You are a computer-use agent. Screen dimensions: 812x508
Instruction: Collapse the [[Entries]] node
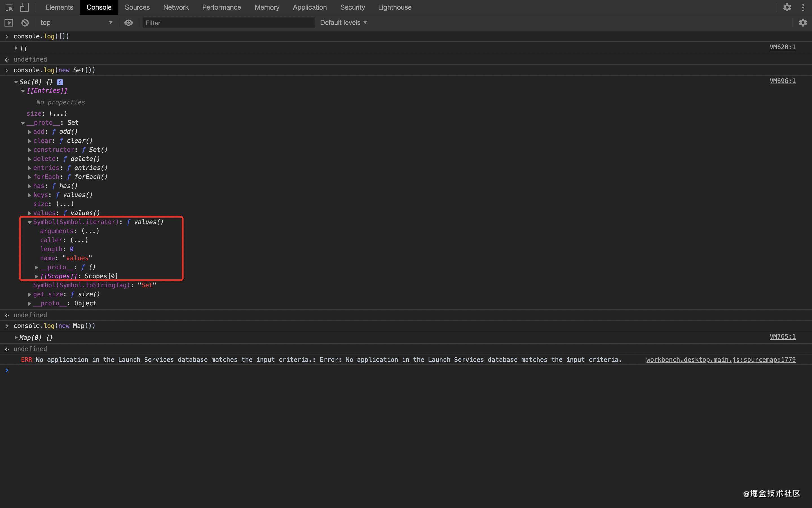(x=23, y=91)
